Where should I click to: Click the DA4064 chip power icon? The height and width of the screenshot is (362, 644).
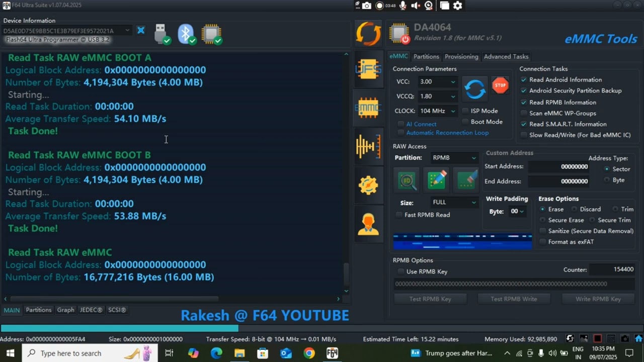coord(399,33)
